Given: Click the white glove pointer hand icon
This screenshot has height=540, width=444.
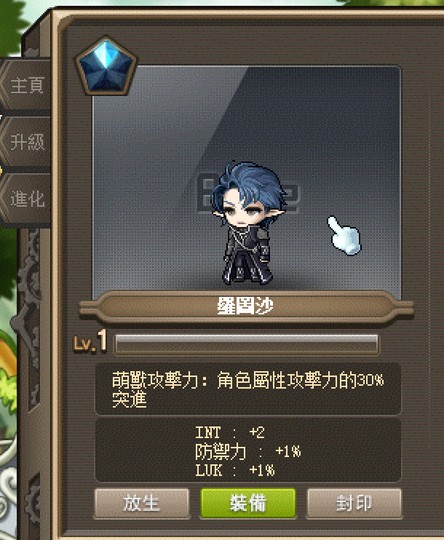Looking at the screenshot, I should (x=344, y=236).
